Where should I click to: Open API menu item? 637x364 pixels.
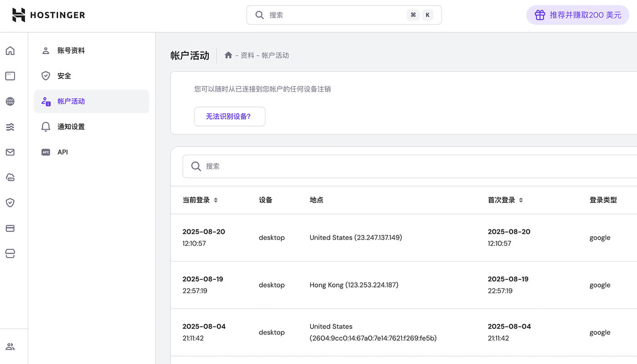tap(91, 152)
